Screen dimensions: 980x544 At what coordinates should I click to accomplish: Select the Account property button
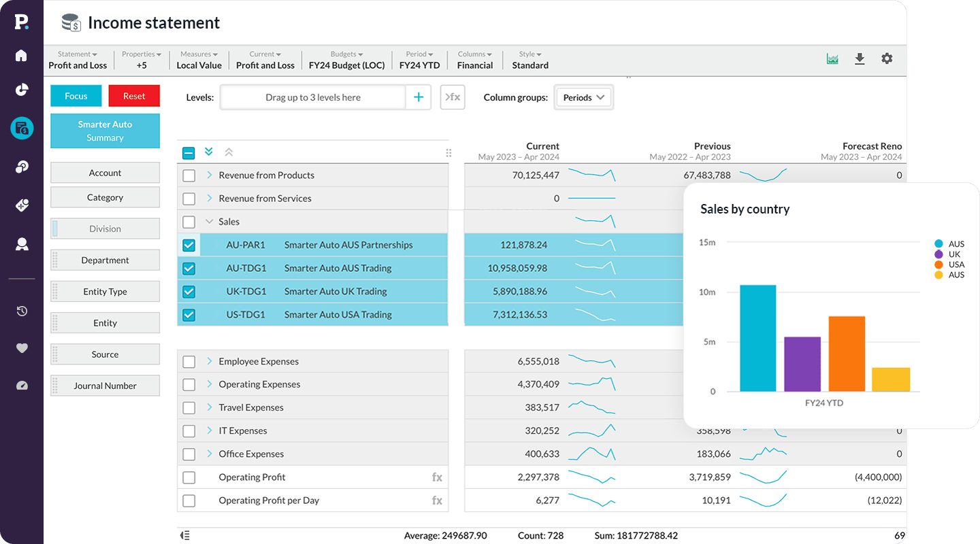click(x=105, y=173)
